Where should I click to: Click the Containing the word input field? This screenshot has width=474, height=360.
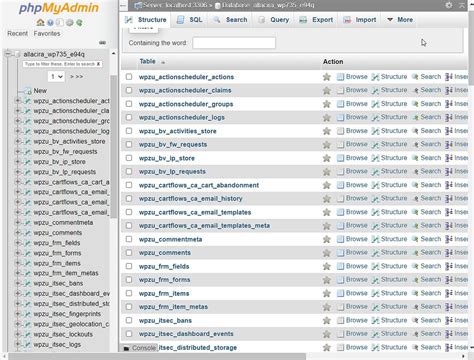click(x=234, y=43)
